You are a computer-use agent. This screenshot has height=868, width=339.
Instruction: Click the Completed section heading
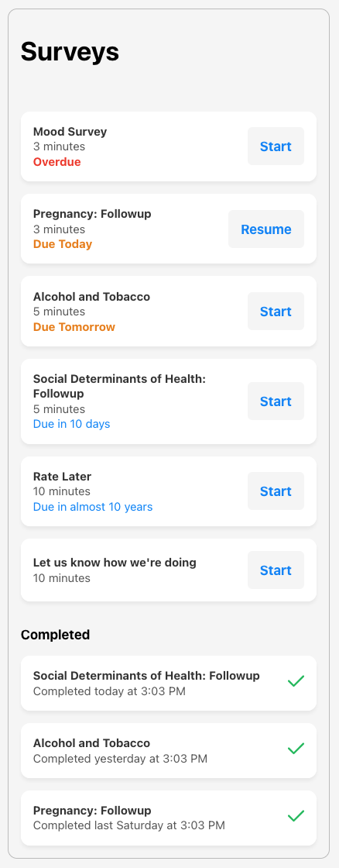point(55,635)
